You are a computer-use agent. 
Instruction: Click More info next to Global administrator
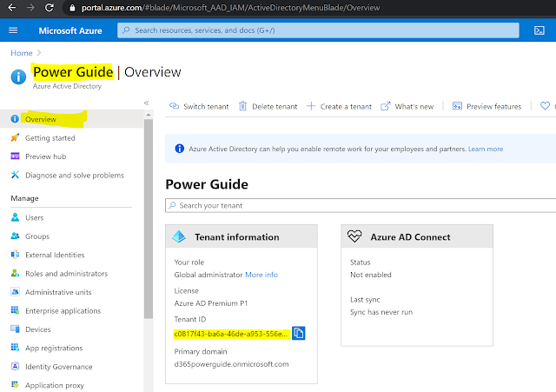tap(261, 275)
